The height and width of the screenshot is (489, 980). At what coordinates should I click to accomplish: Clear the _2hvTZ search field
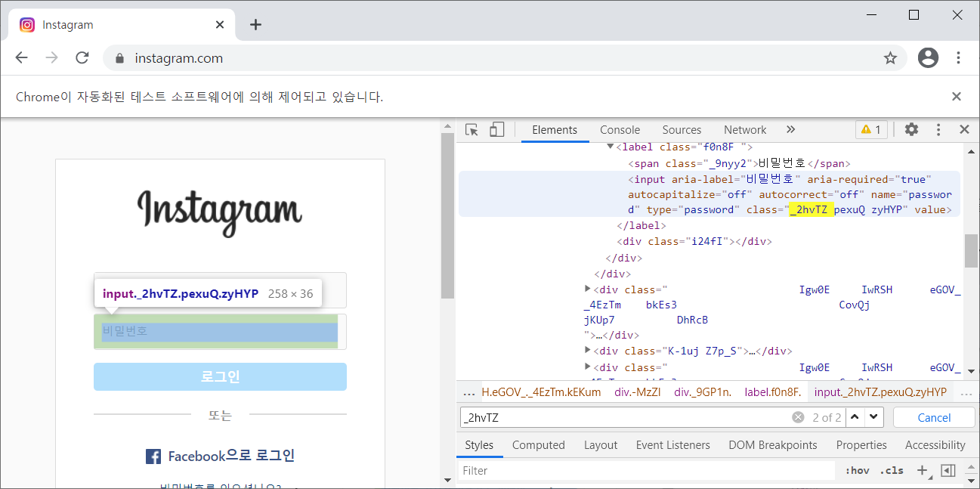[798, 417]
